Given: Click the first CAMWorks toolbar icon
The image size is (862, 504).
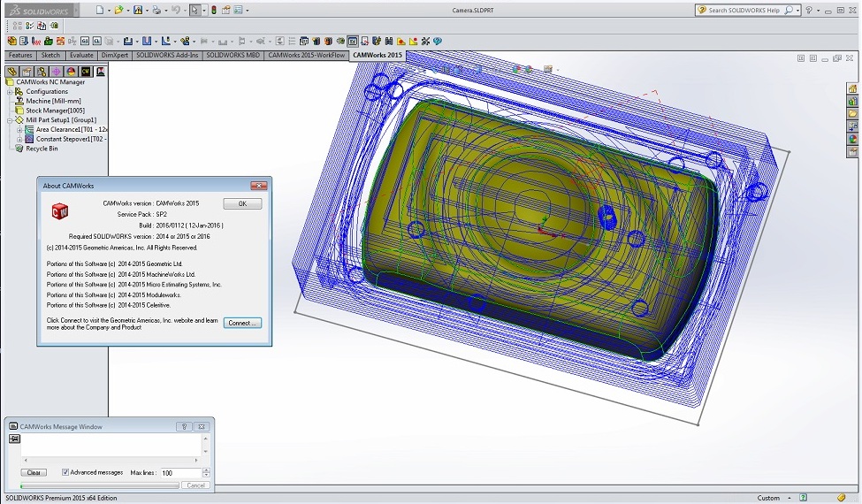Looking at the screenshot, I should point(12,41).
